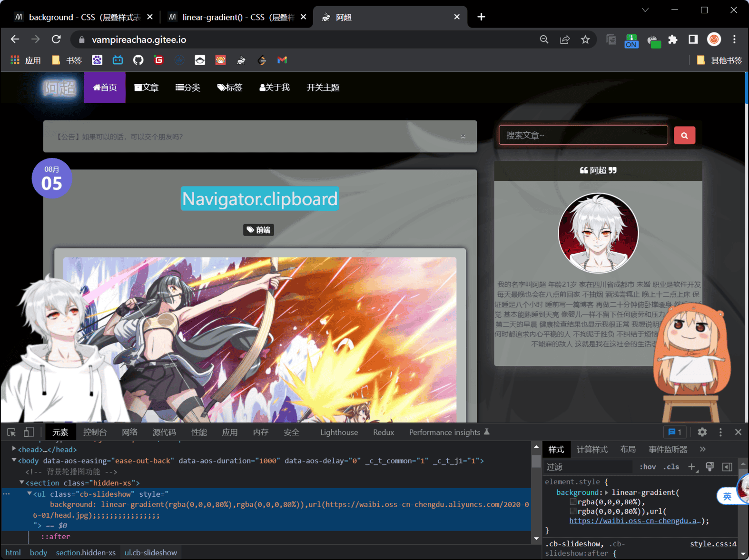749x560 pixels.
Task: Toggle the device toolbar icon in DevTools
Action: [x=29, y=432]
